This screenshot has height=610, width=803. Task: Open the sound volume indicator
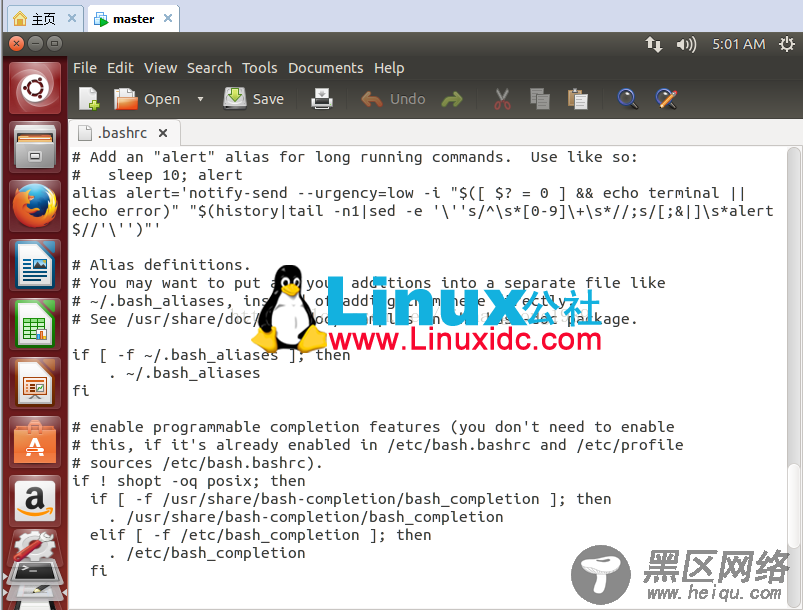click(x=686, y=45)
